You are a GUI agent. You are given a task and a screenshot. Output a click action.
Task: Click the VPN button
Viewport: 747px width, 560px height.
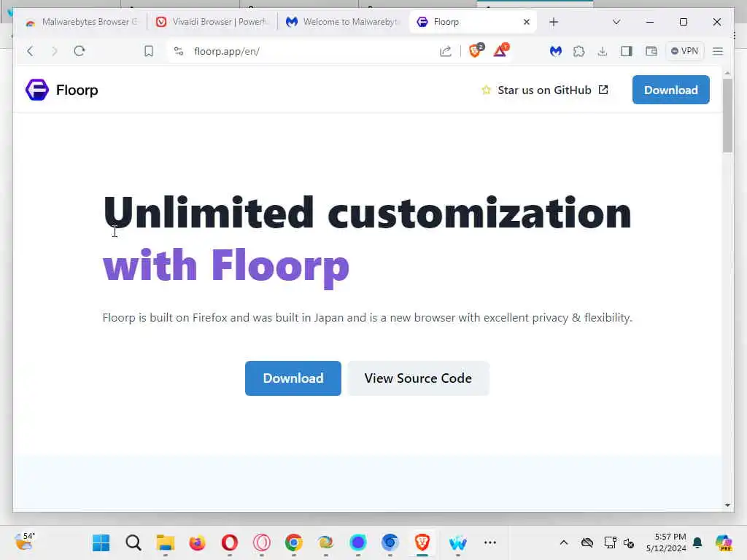click(x=684, y=51)
